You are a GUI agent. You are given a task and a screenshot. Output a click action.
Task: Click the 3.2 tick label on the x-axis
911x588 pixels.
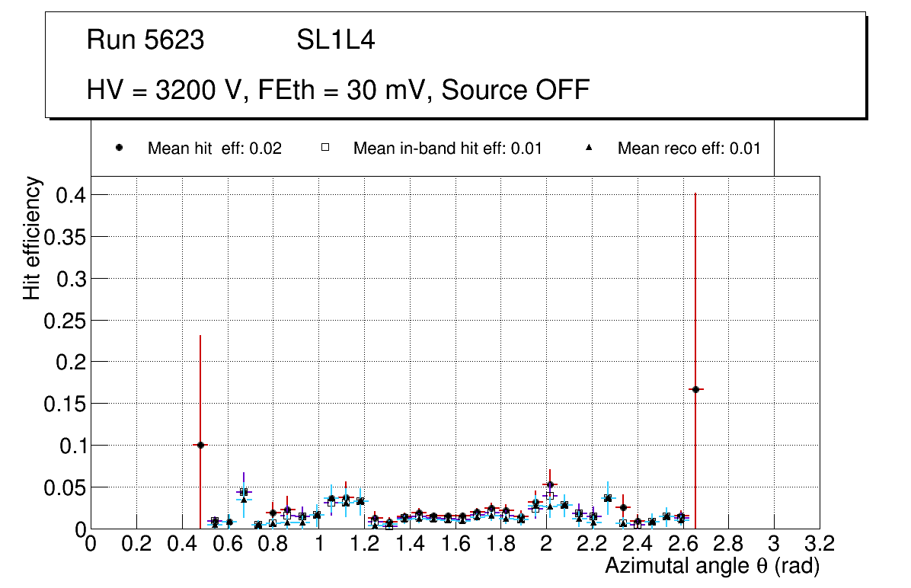tap(820, 544)
